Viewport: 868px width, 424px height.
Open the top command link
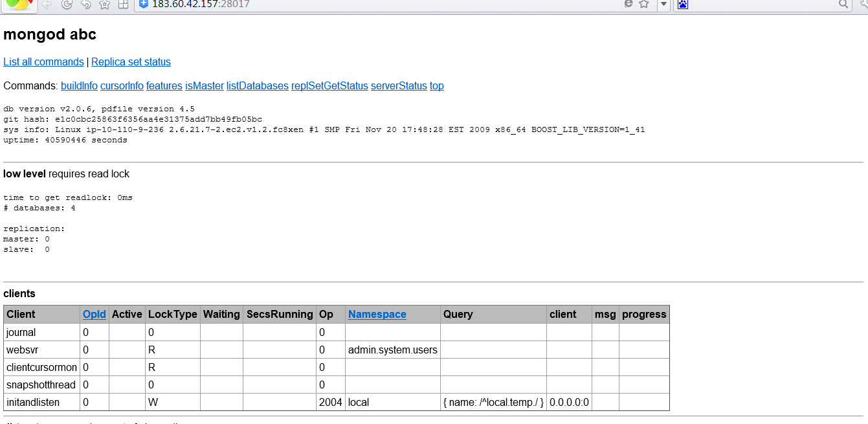tap(437, 86)
